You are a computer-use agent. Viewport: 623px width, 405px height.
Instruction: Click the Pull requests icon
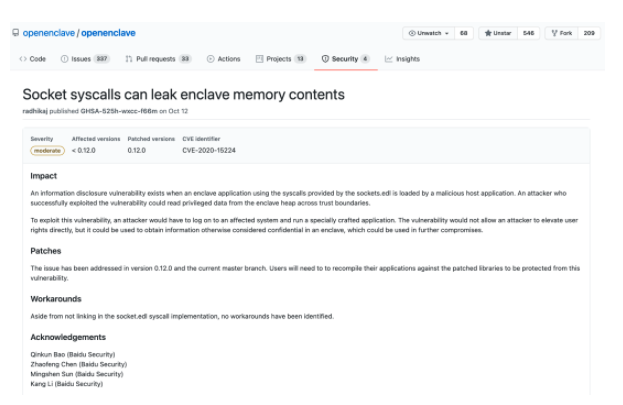pos(129,59)
